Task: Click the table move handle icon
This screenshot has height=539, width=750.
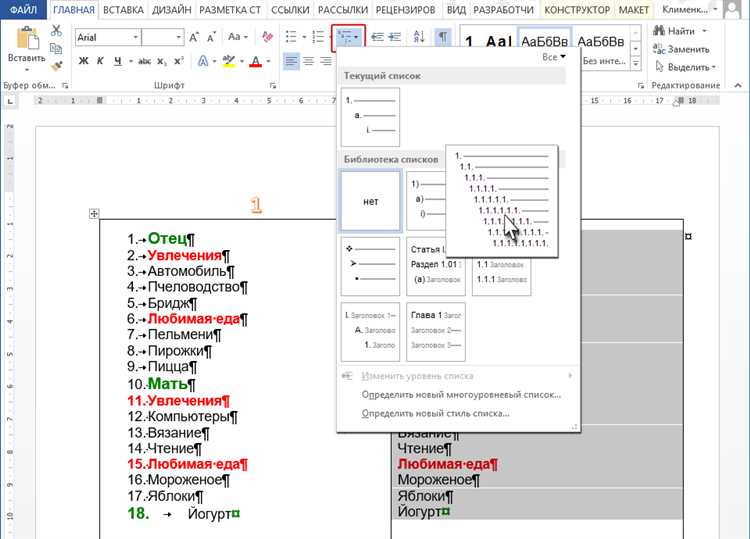Action: point(94,214)
